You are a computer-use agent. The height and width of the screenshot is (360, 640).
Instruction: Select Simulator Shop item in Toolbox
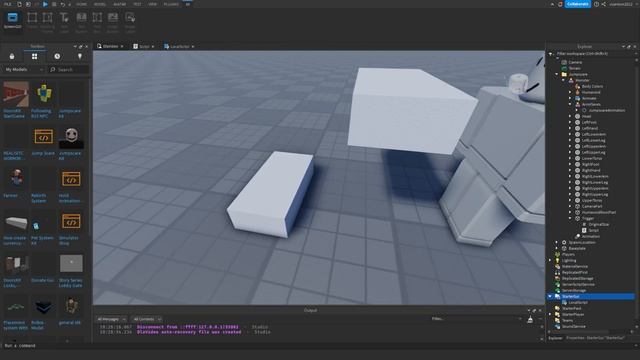[71, 222]
